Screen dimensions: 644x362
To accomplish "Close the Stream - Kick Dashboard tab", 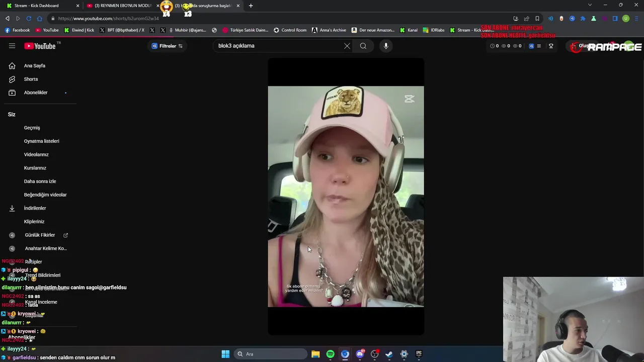I will point(77,6).
